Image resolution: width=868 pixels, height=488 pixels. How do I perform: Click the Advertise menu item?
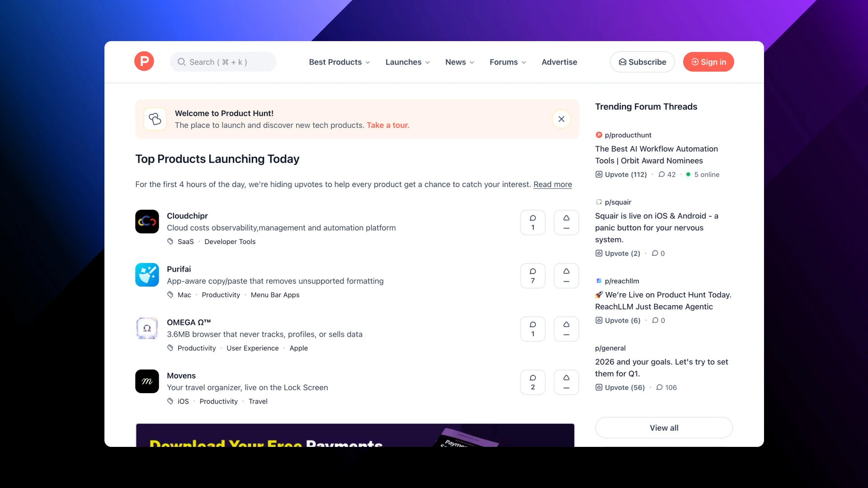tap(559, 62)
